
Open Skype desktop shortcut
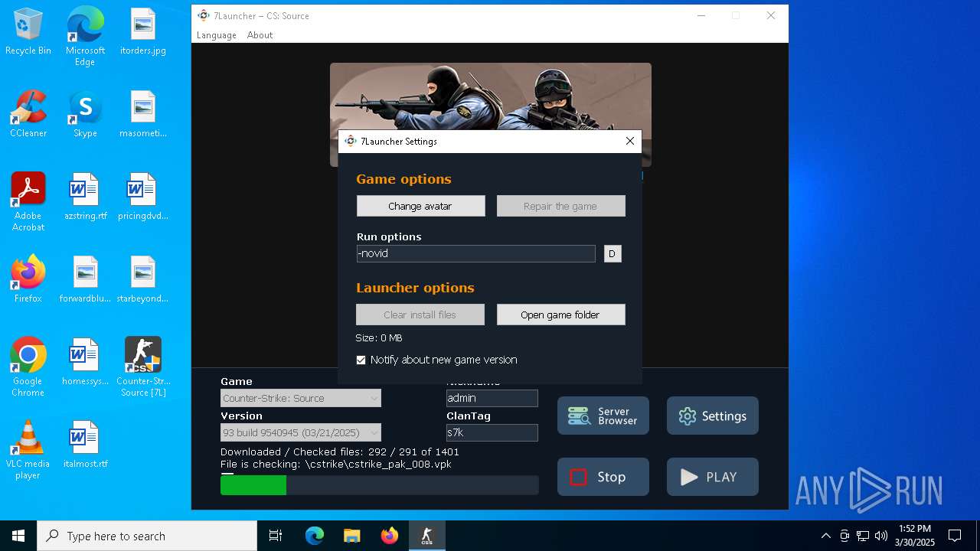point(85,115)
